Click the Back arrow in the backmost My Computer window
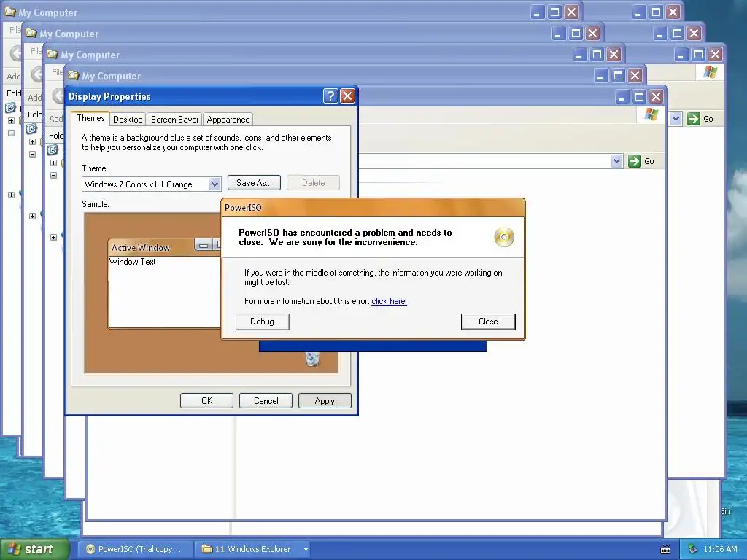This screenshot has height=560, width=747. [16, 52]
